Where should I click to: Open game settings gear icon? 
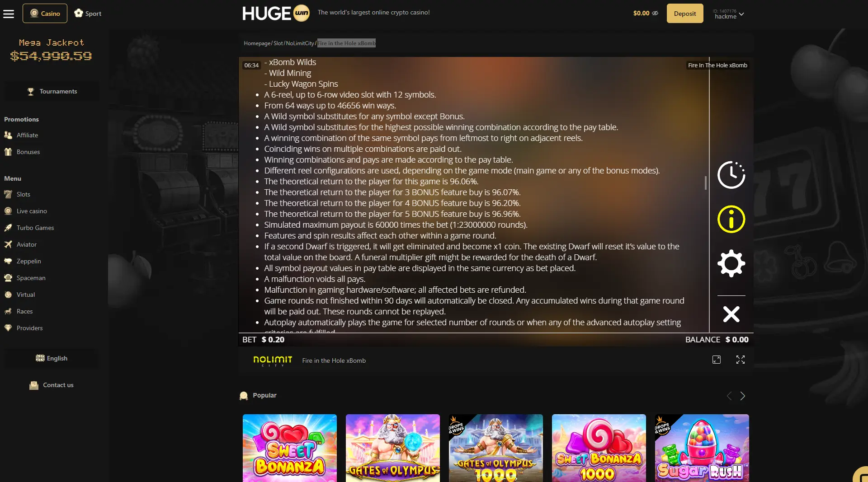point(731,263)
